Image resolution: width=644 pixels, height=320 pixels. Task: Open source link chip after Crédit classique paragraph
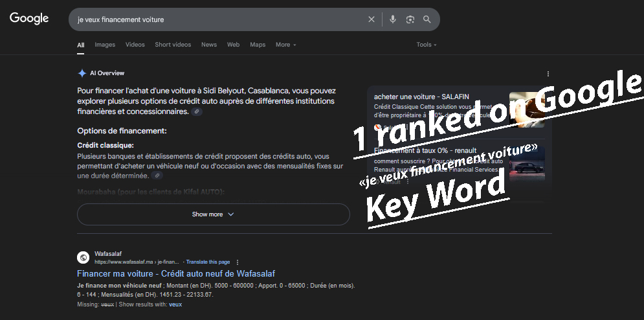coord(157,176)
